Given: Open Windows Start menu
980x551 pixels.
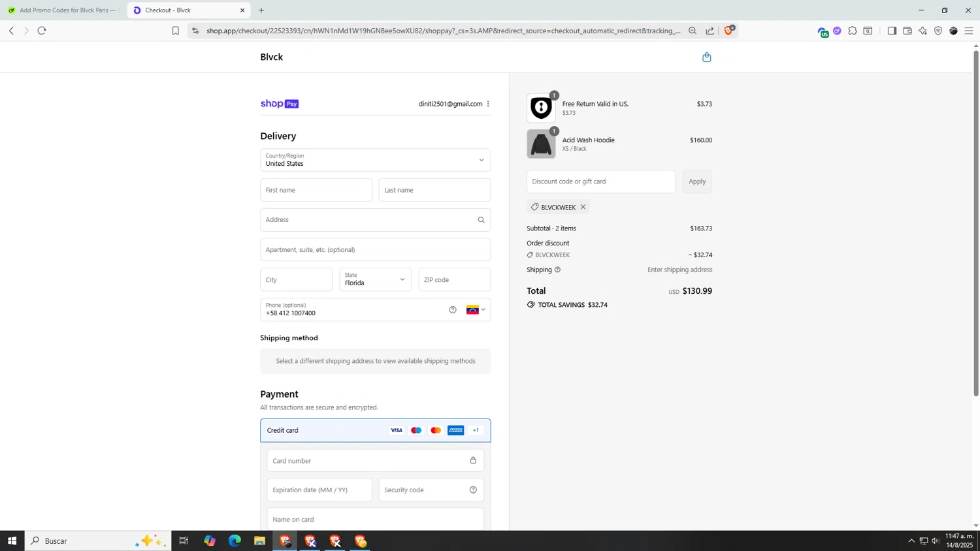Looking at the screenshot, I should click(12, 541).
